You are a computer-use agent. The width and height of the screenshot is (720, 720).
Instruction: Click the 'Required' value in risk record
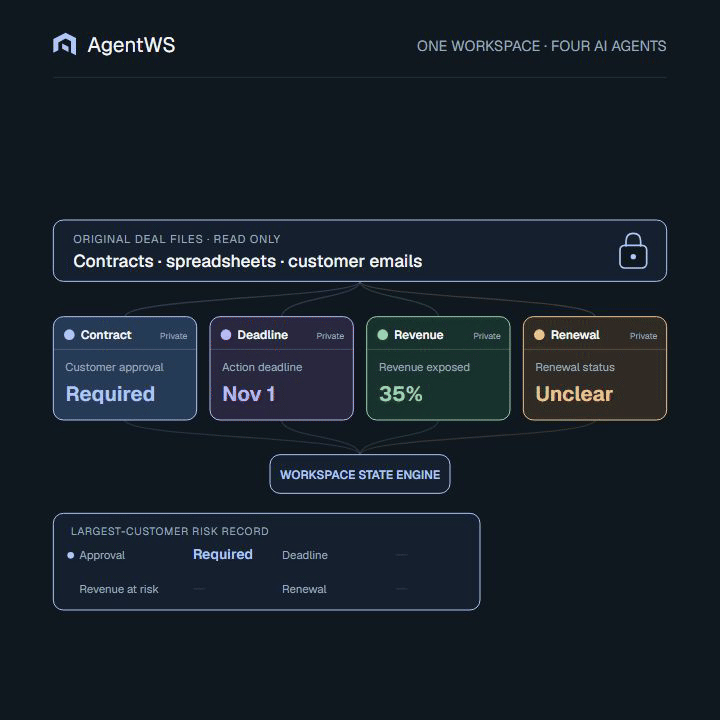coord(223,554)
